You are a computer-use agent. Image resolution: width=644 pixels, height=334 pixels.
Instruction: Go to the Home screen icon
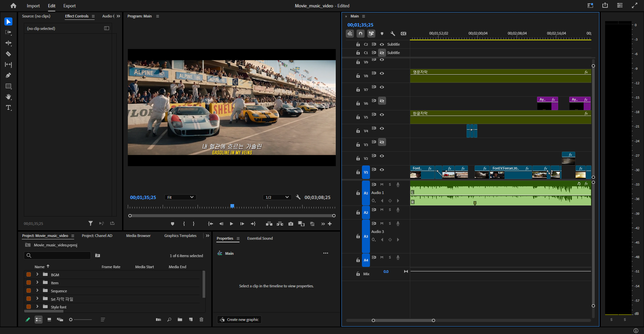pos(13,6)
